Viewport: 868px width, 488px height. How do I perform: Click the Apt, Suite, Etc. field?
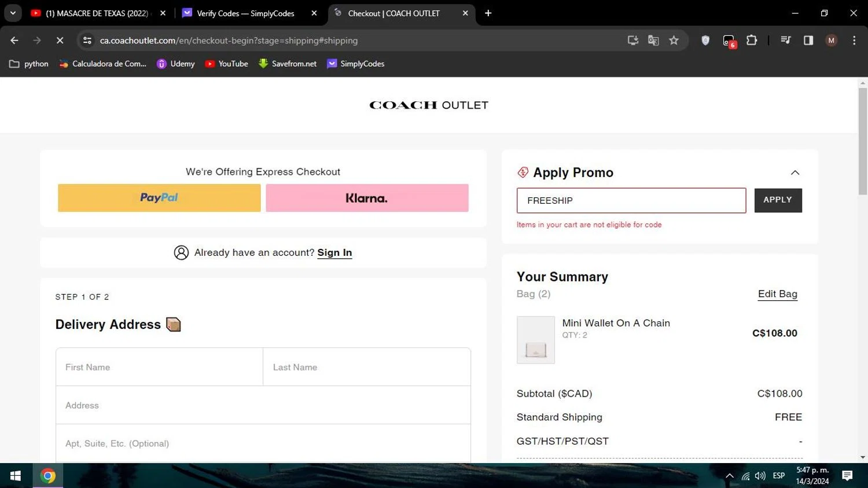click(x=263, y=443)
